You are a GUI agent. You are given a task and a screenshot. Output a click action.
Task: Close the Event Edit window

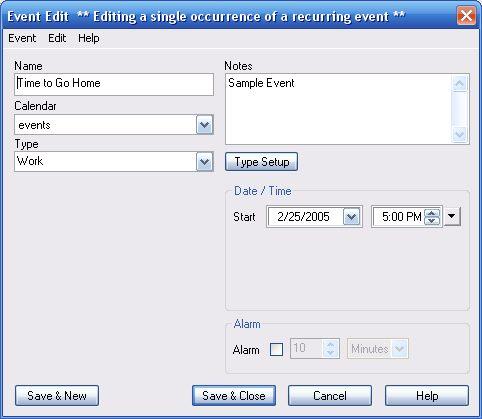pos(466,16)
